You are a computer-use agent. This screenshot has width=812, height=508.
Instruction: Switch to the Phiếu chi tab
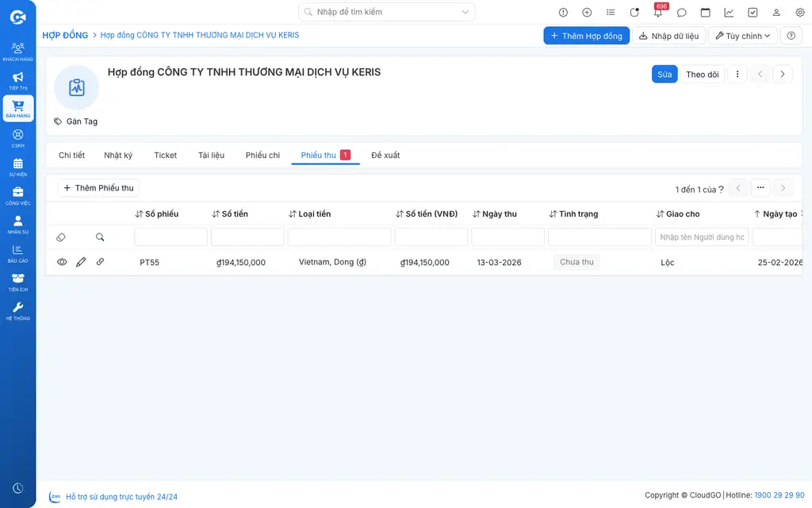click(x=262, y=155)
